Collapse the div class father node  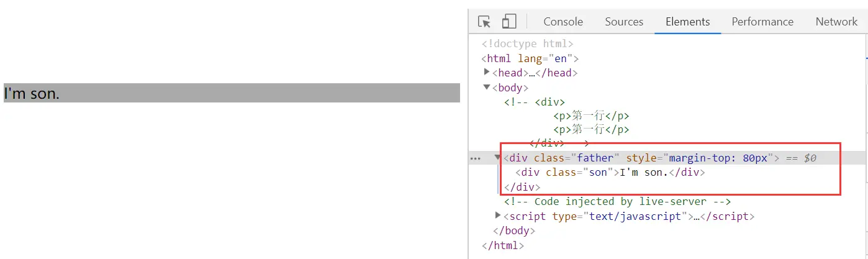(x=498, y=158)
